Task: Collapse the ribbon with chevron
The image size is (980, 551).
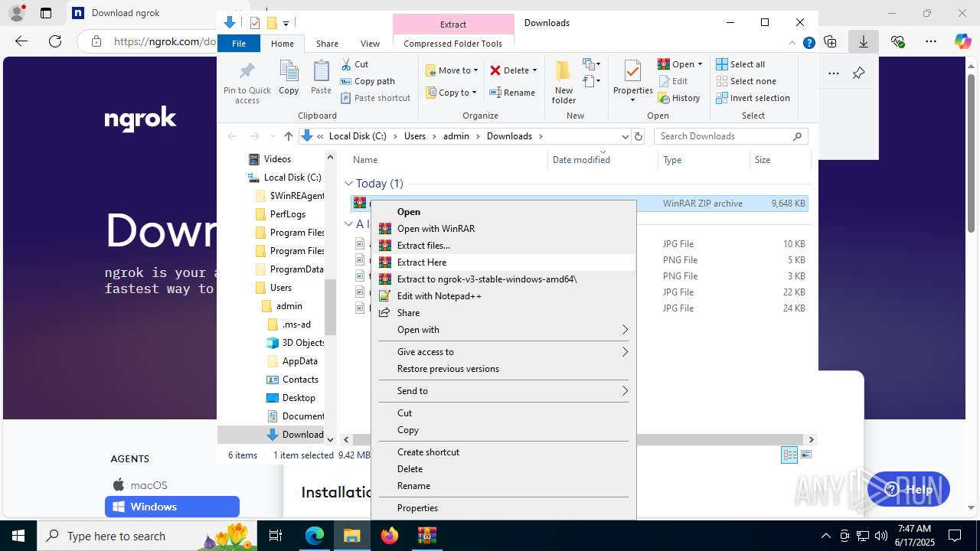Action: (792, 44)
